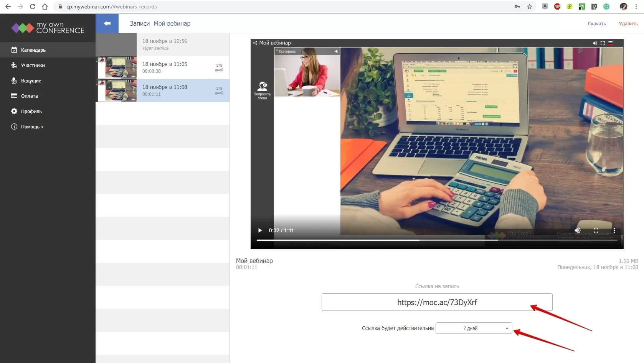Click share icon beside 'Мой вебинар' title
Screen dimensions: 644x363
(x=255, y=43)
